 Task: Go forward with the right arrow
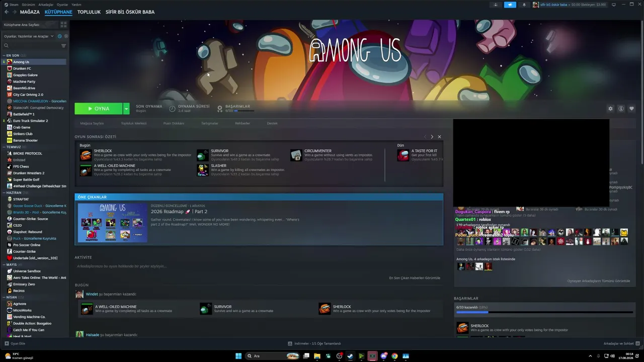point(14,12)
